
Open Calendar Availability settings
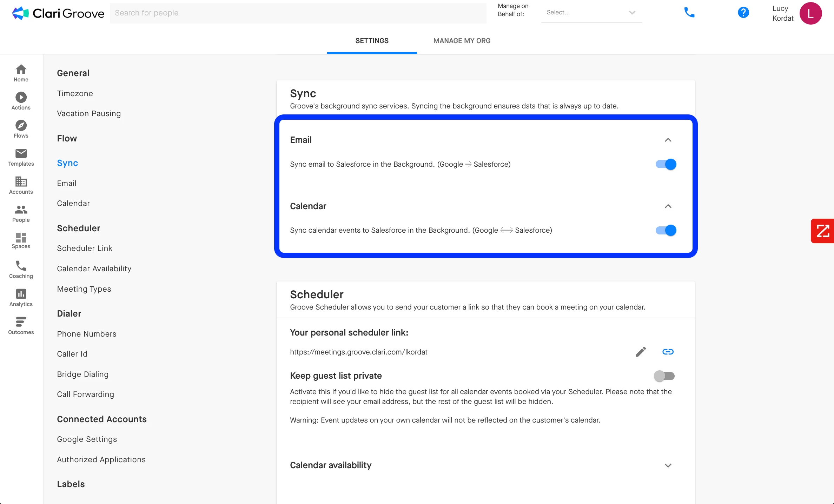click(x=94, y=268)
